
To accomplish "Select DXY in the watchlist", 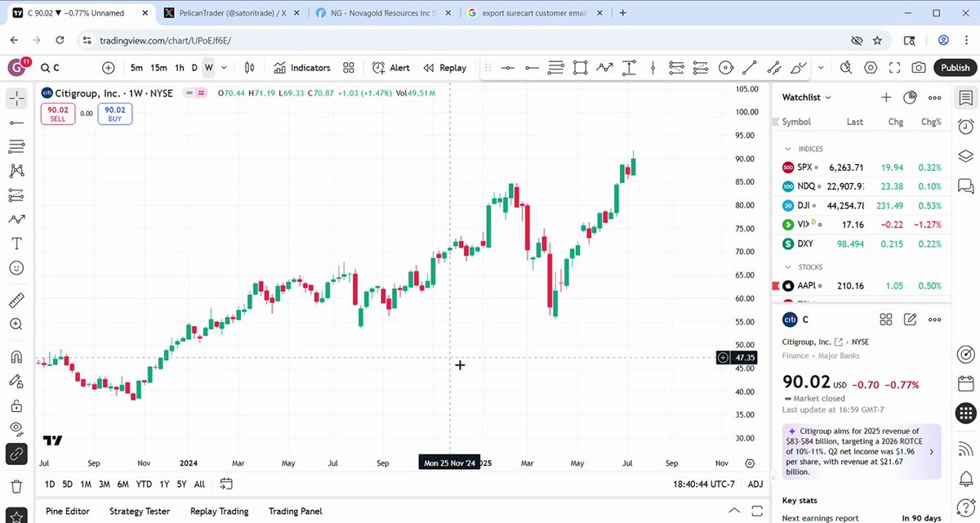I will [x=862, y=244].
